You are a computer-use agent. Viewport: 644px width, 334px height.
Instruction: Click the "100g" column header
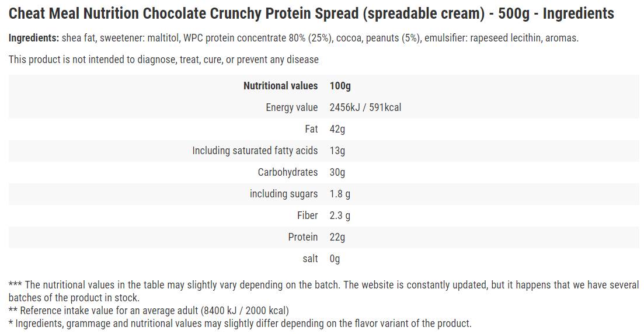click(340, 86)
